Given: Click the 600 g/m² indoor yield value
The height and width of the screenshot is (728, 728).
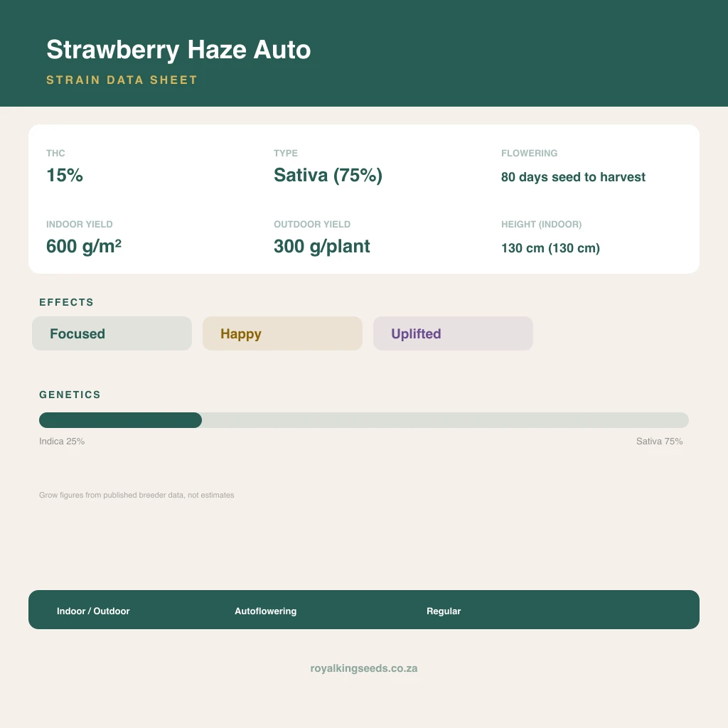Looking at the screenshot, I should pyautogui.click(x=84, y=246).
